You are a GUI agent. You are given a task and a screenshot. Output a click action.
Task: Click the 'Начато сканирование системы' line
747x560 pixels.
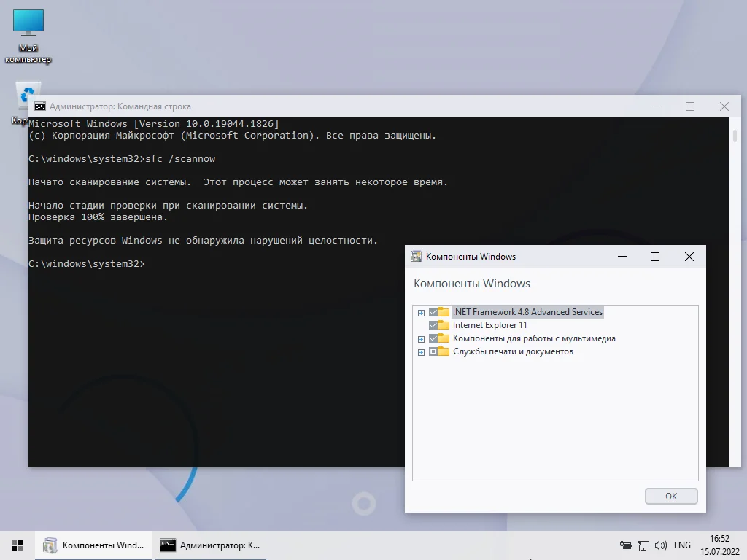click(239, 182)
